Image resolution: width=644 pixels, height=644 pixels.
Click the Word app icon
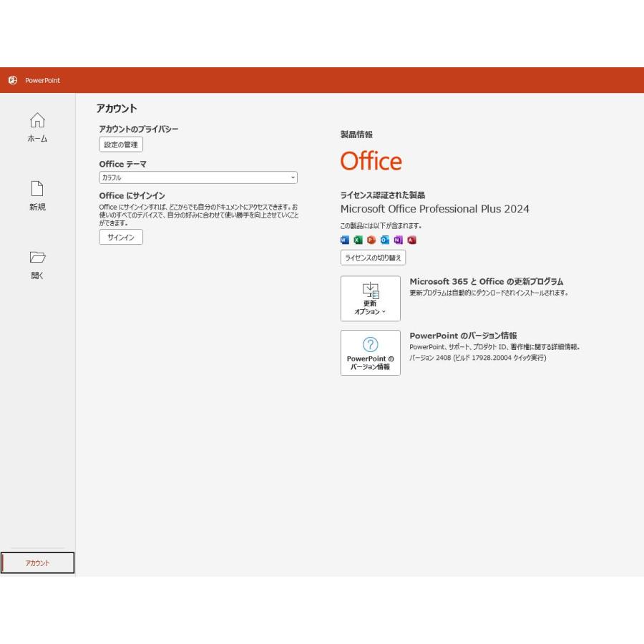[x=345, y=240]
